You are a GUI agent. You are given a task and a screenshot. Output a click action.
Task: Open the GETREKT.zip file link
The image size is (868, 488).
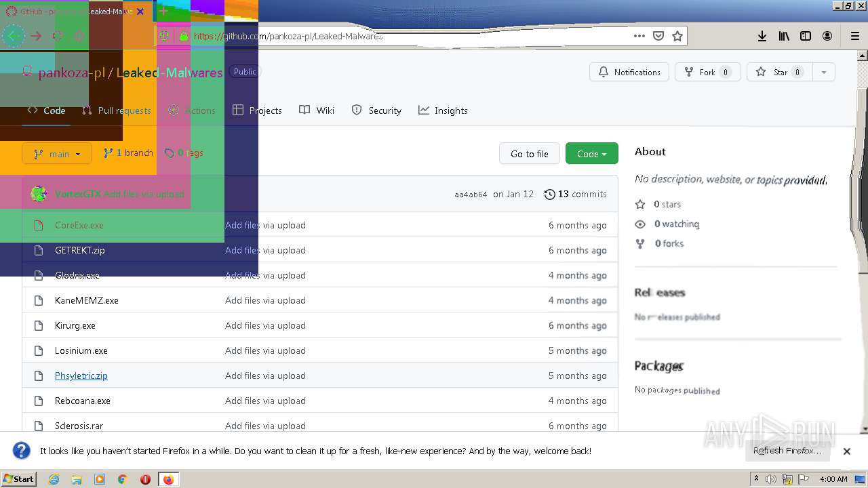[x=80, y=250]
